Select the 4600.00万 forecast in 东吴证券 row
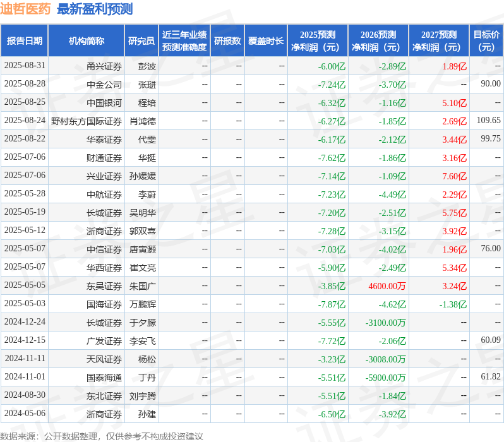 point(387,286)
